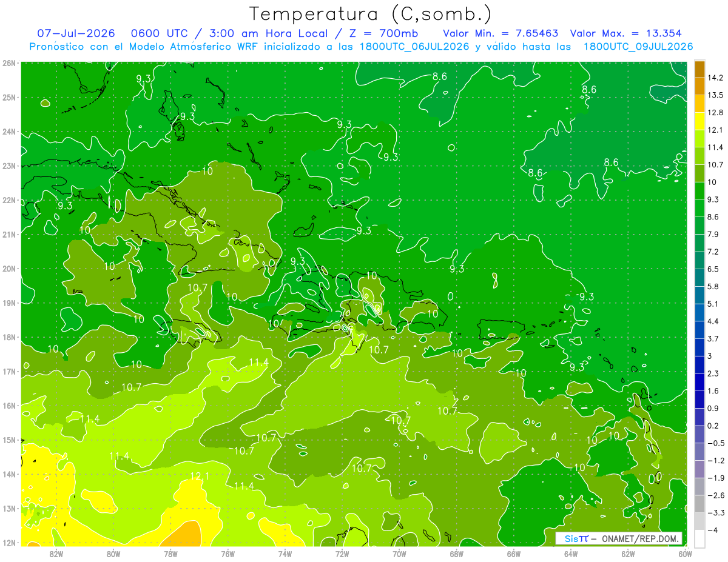This screenshot has height=562, width=728.
Task: Click the '80W' longitude label
Action: (113, 553)
